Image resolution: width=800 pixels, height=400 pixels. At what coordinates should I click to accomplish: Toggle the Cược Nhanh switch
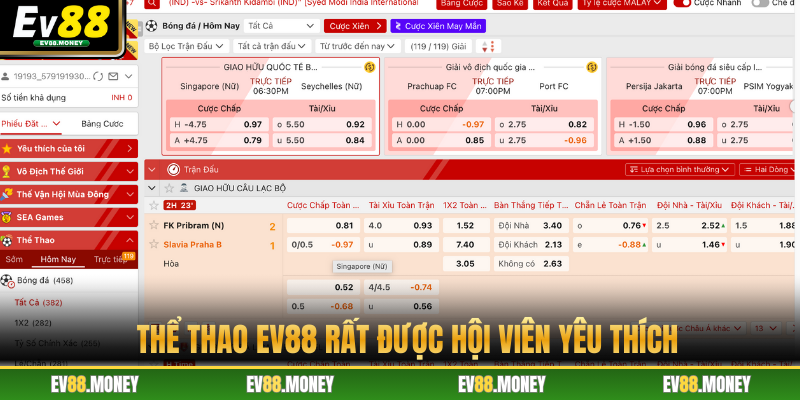(682, 3)
